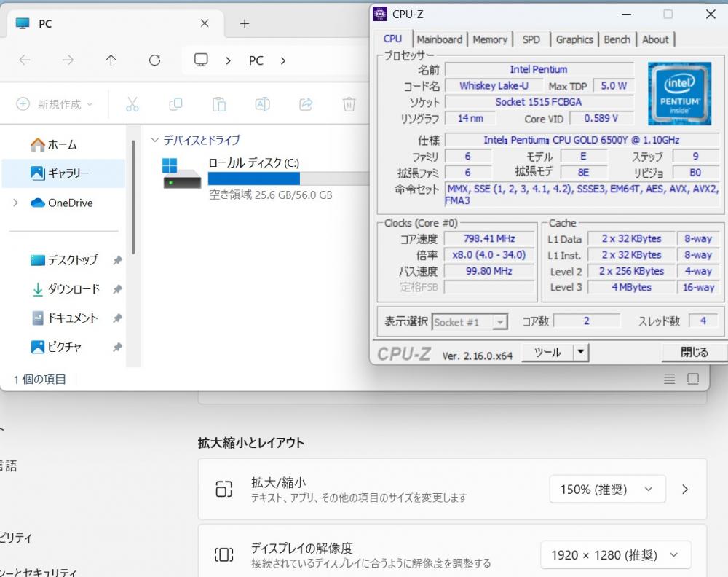Click the Copy icon in Explorer toolbar

(x=175, y=104)
